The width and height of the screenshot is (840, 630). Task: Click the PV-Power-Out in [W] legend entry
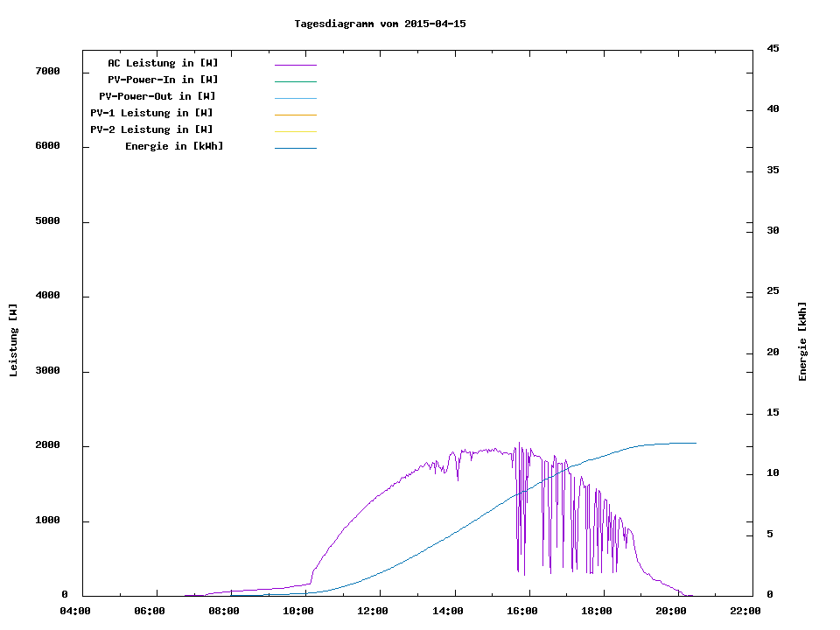point(157,96)
